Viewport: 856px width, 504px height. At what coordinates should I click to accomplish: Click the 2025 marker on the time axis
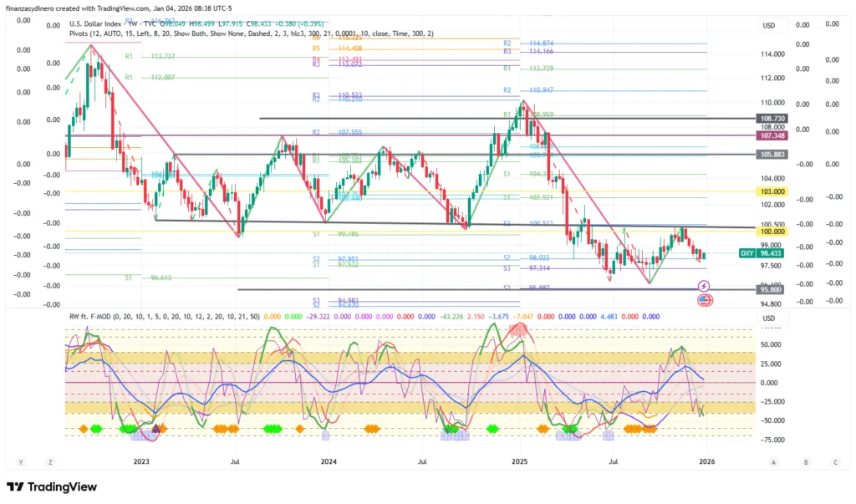tap(519, 461)
